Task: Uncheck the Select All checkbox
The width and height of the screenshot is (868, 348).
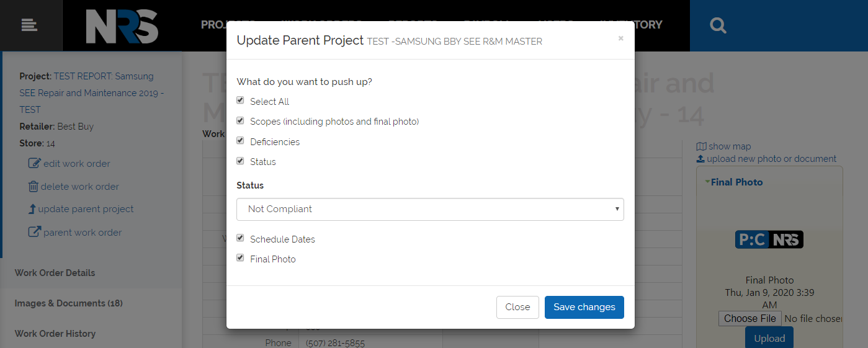Action: click(240, 100)
